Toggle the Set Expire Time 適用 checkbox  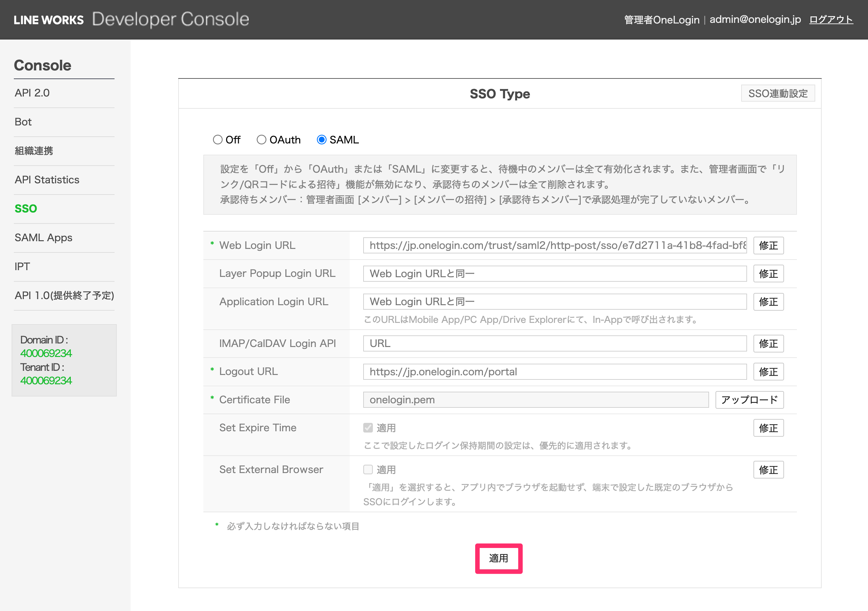368,428
